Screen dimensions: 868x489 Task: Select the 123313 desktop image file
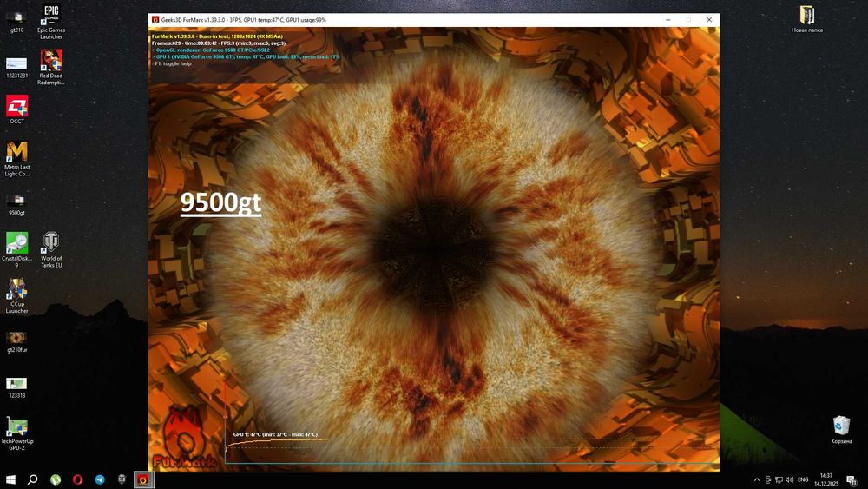tap(16, 387)
